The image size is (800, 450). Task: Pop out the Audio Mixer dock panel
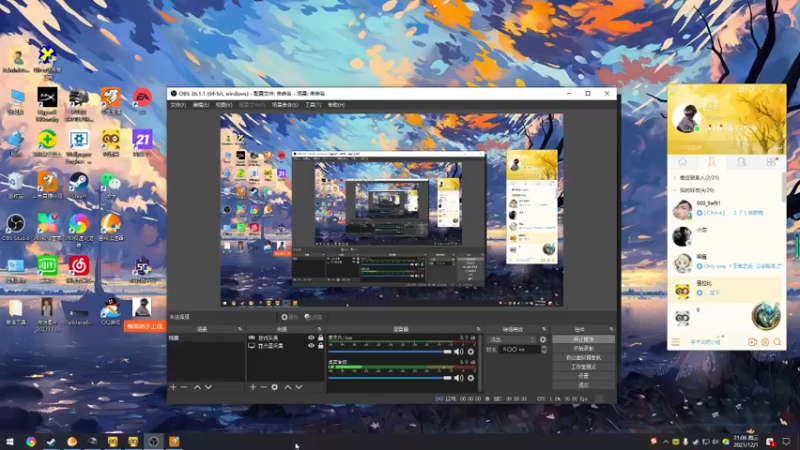tap(478, 329)
